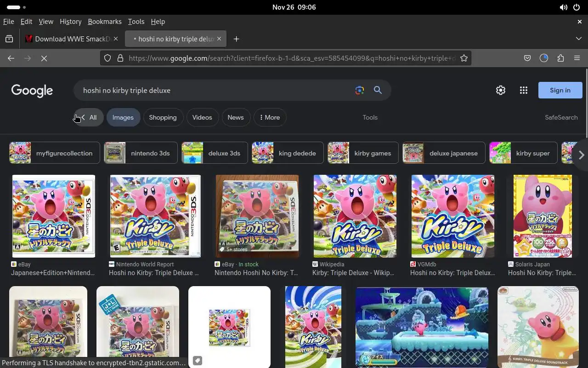
Task: Open the Edit menu
Action: [x=26, y=22]
